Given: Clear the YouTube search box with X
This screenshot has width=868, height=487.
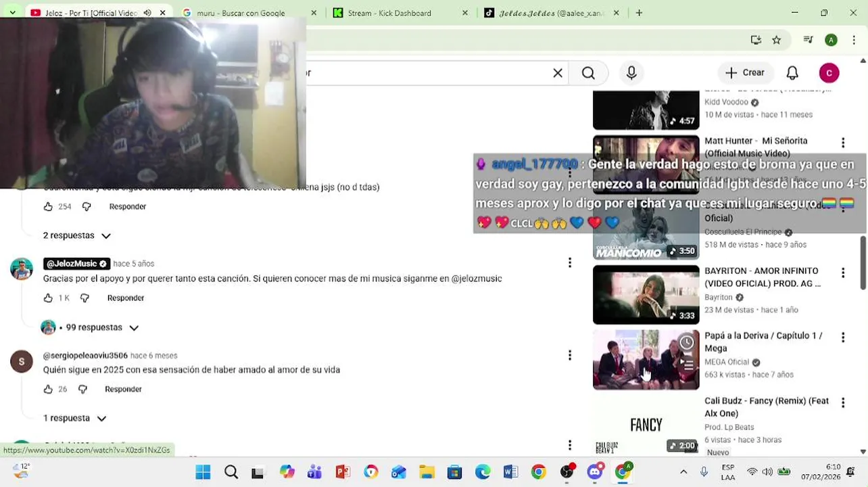Looking at the screenshot, I should tap(558, 73).
